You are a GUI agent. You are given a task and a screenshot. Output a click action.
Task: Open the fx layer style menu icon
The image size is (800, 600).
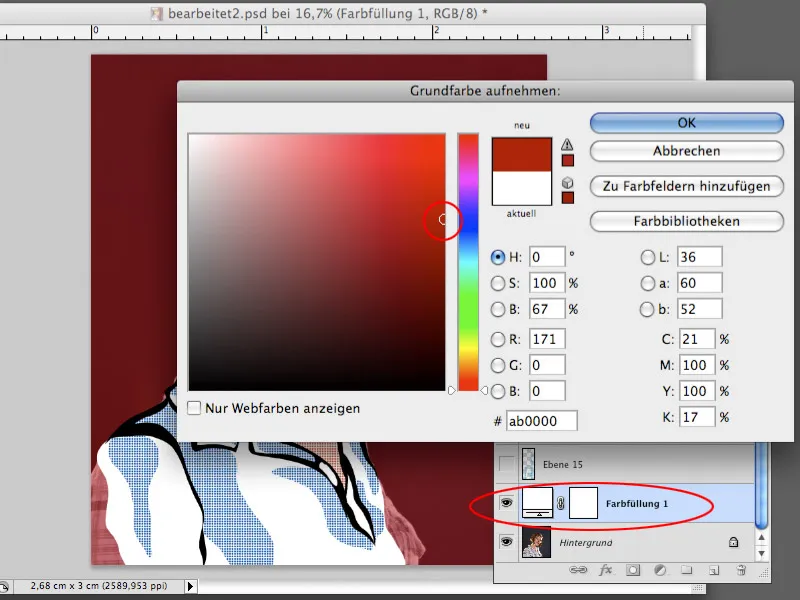tap(606, 570)
